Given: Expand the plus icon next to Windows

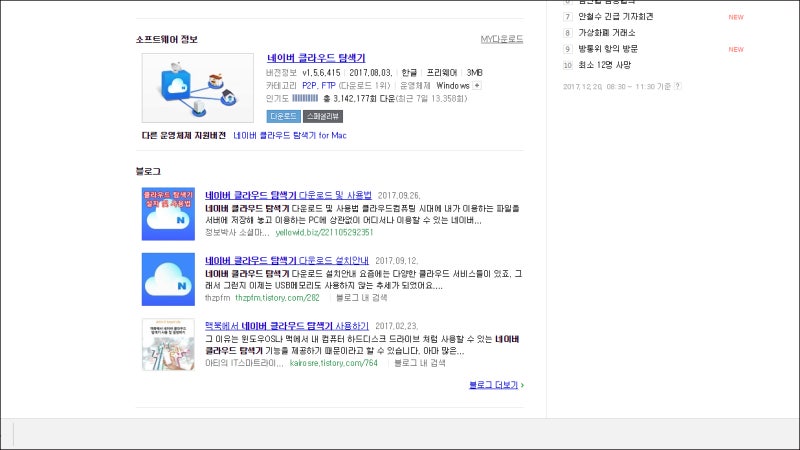Looking at the screenshot, I should (477, 86).
